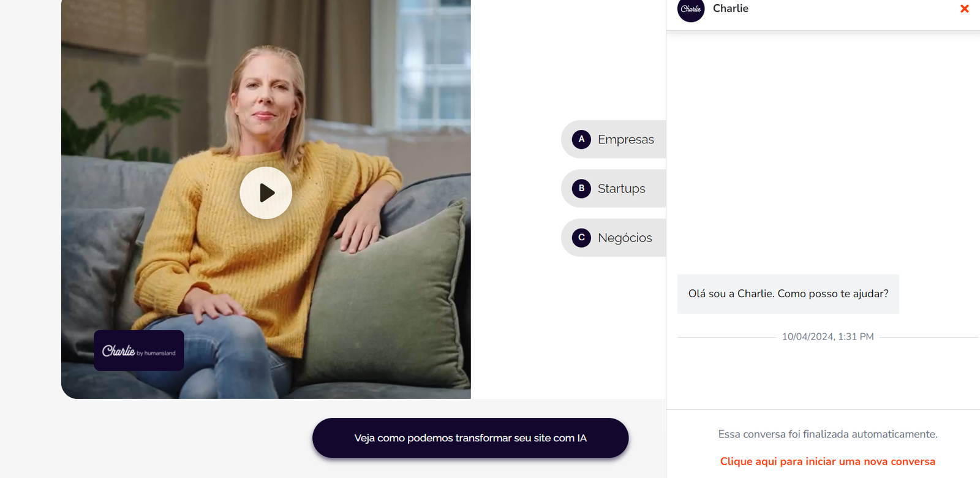Click the round B letter badge
Viewport: 980px width, 478px height.
[x=581, y=188]
